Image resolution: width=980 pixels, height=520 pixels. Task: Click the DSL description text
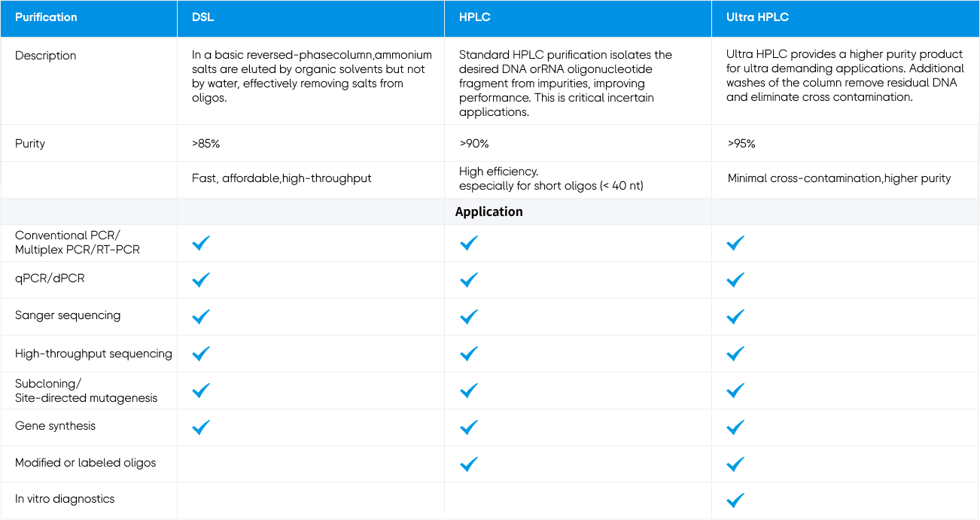pos(312,76)
